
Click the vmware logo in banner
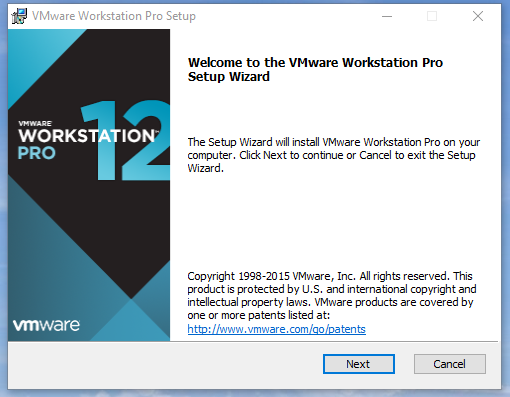(46, 325)
